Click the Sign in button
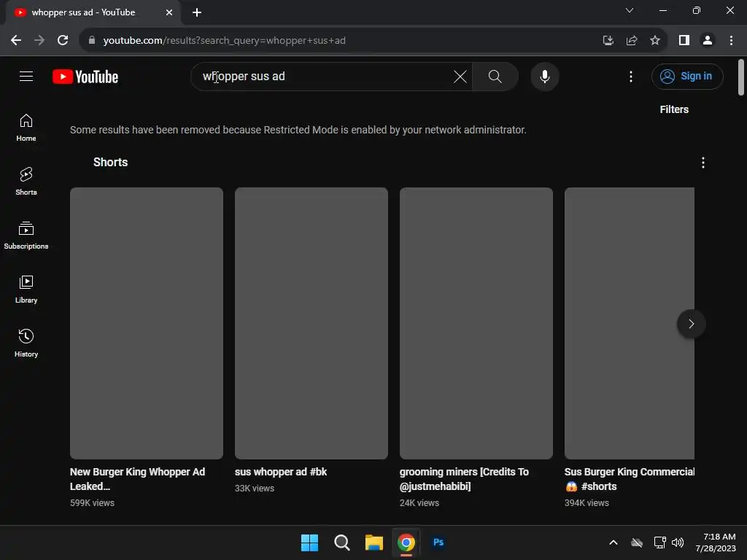 [x=687, y=76]
